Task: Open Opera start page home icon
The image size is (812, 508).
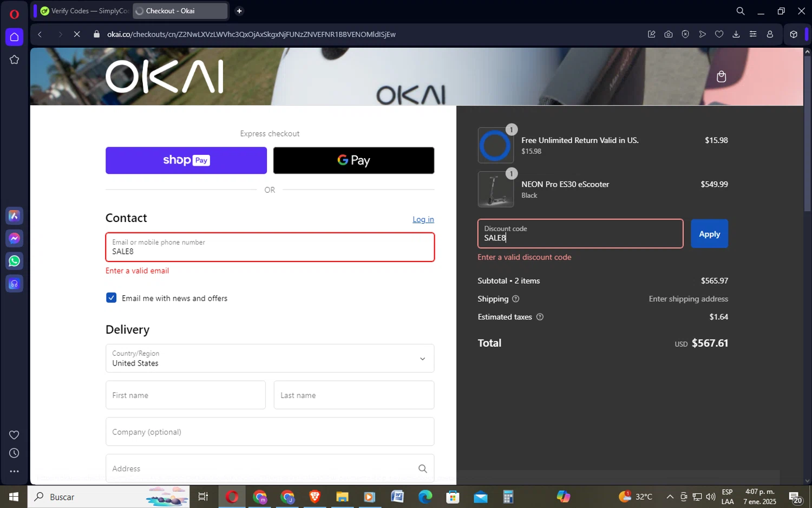Action: pyautogui.click(x=14, y=37)
